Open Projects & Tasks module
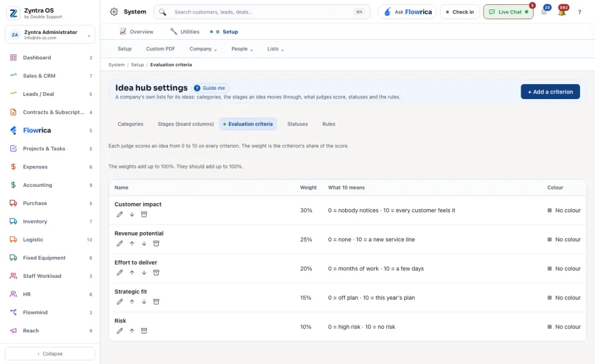This screenshot has width=595, height=364. pyautogui.click(x=50, y=149)
